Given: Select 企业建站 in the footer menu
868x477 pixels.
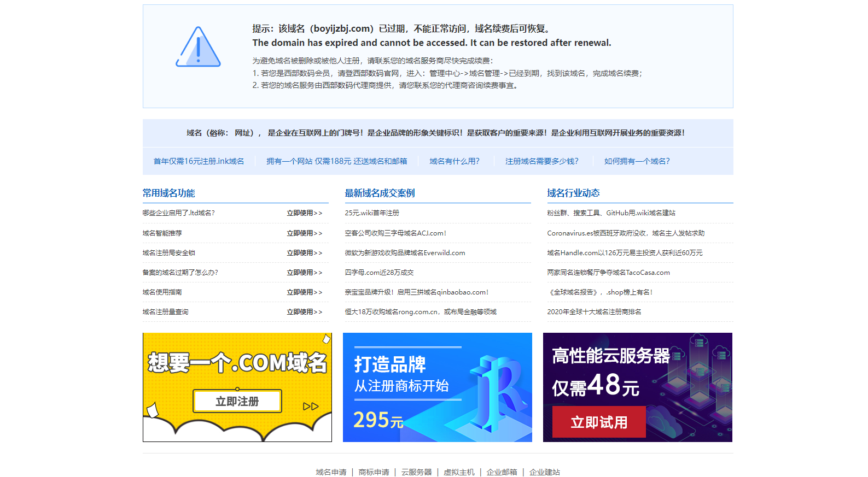Looking at the screenshot, I should tap(544, 472).
